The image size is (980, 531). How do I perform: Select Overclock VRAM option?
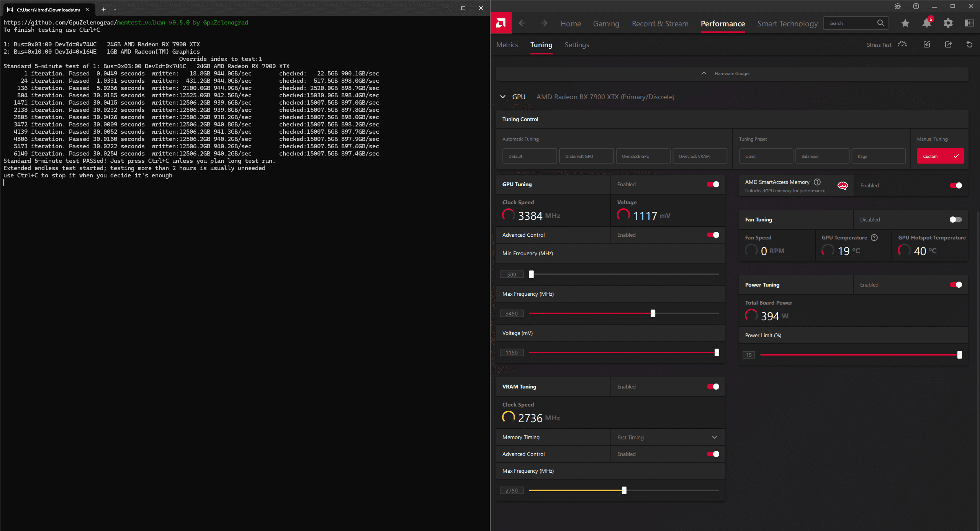click(700, 156)
